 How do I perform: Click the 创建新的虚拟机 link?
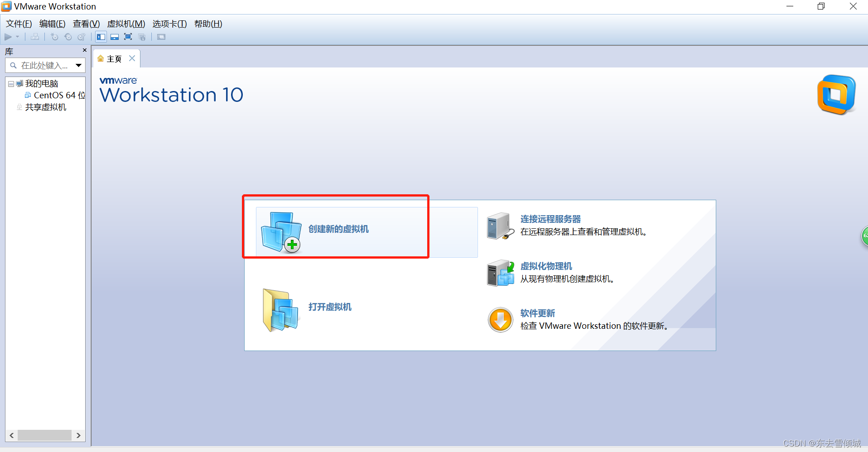tap(338, 229)
